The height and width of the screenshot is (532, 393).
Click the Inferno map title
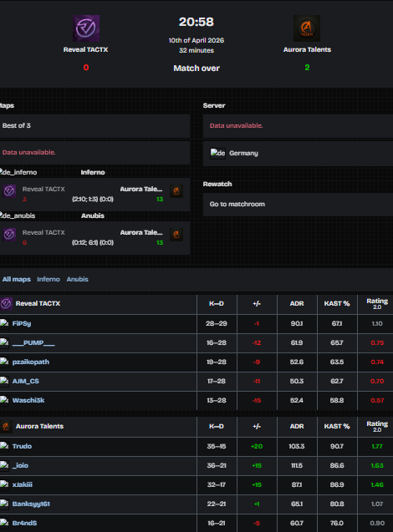[93, 172]
